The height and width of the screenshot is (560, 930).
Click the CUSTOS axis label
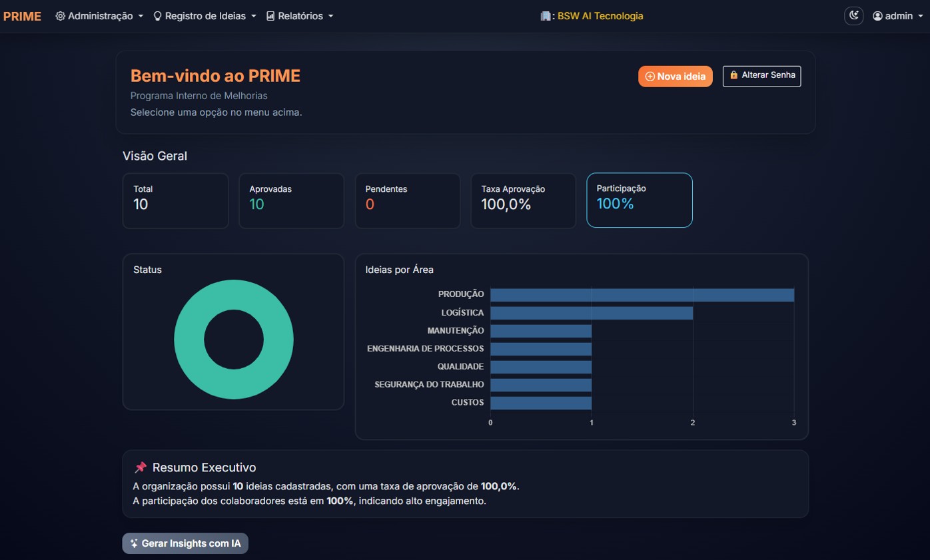[468, 403]
